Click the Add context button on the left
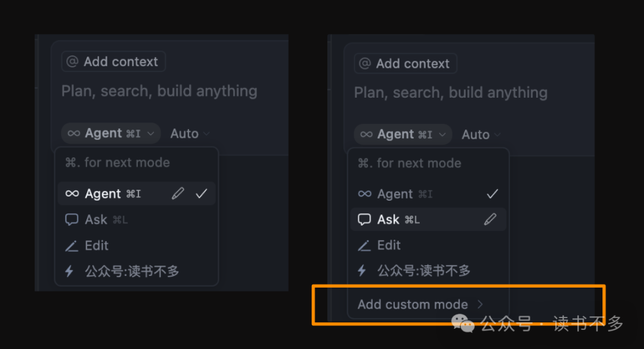 113,62
